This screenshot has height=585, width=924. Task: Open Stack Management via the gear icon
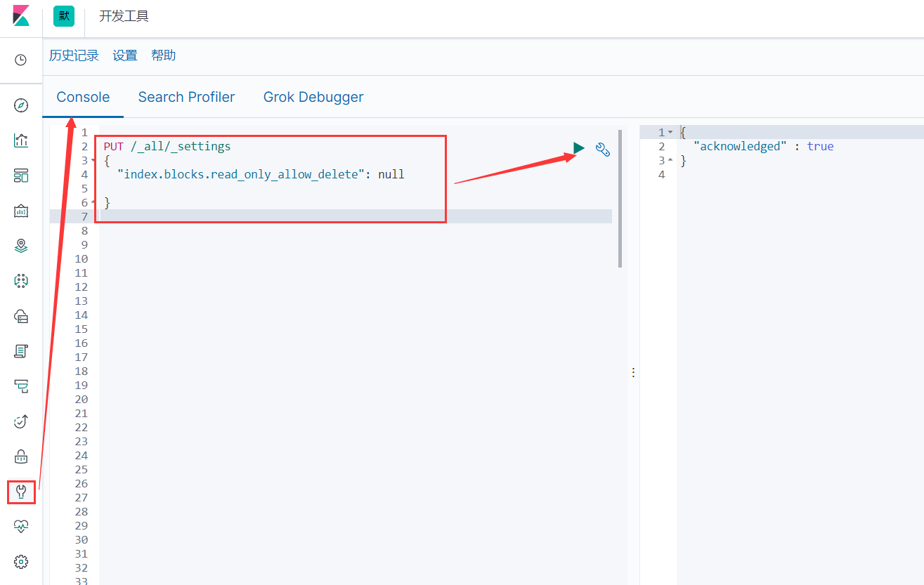(x=20, y=561)
